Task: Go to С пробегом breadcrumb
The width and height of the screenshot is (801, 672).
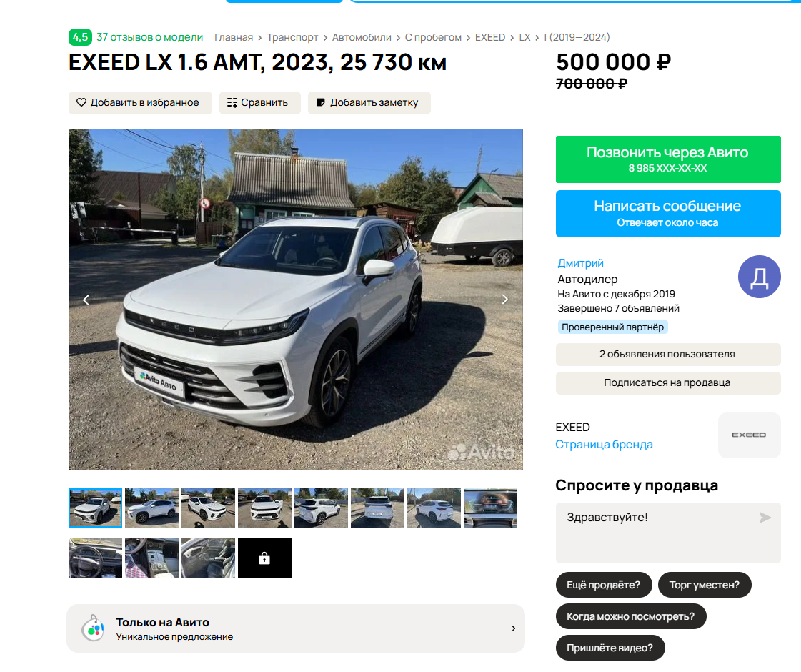Action: tap(433, 37)
